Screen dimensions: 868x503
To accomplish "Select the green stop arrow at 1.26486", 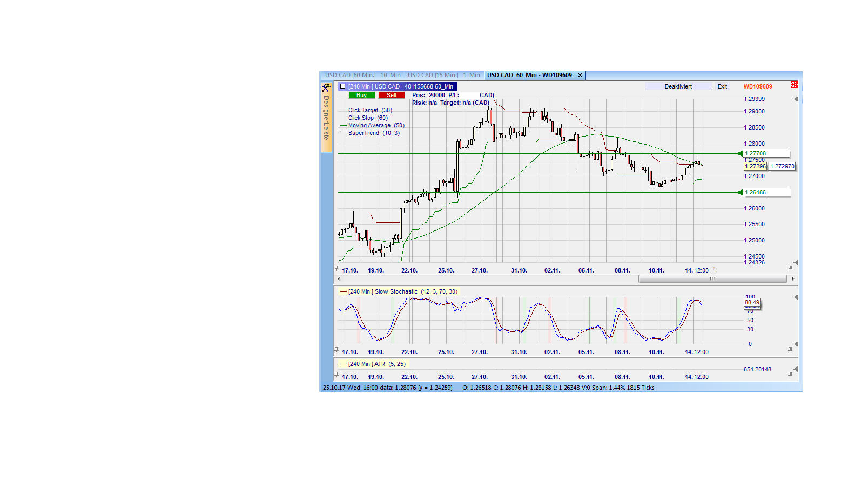I will coord(739,192).
